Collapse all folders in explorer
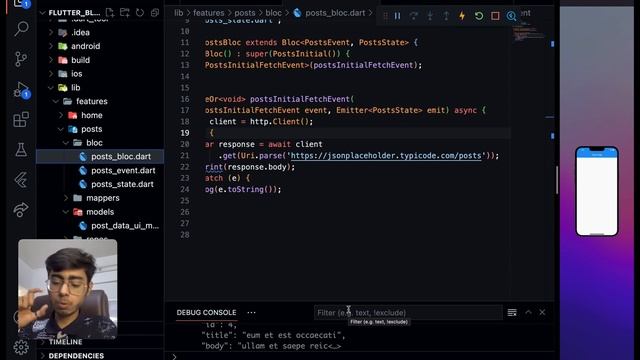 155,13
